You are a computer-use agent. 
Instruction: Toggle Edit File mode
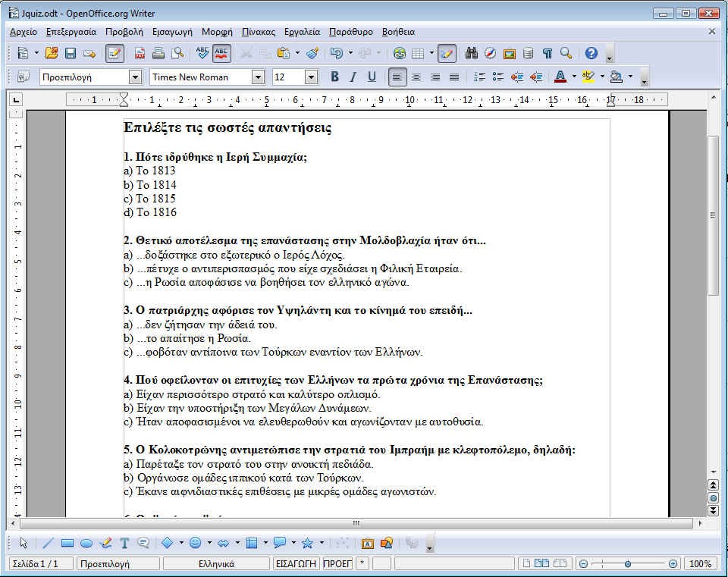pos(115,53)
